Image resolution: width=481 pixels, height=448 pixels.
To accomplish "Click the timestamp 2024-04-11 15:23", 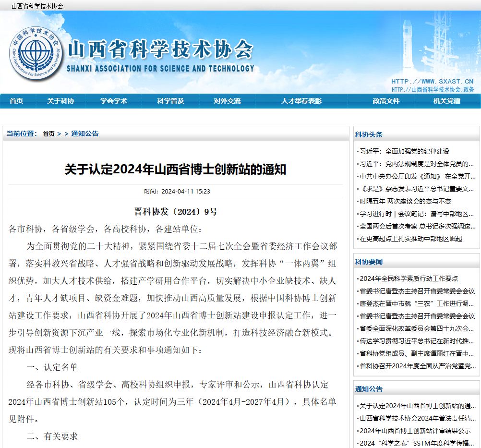I will tap(186, 192).
